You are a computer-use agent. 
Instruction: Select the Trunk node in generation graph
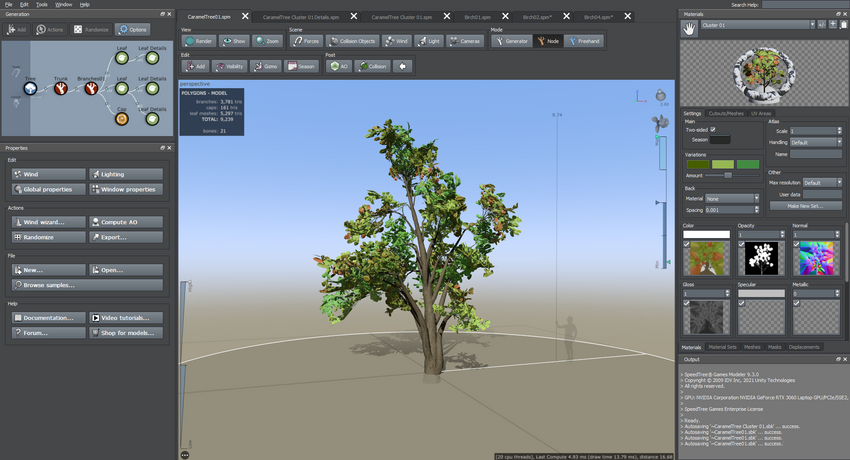point(61,89)
